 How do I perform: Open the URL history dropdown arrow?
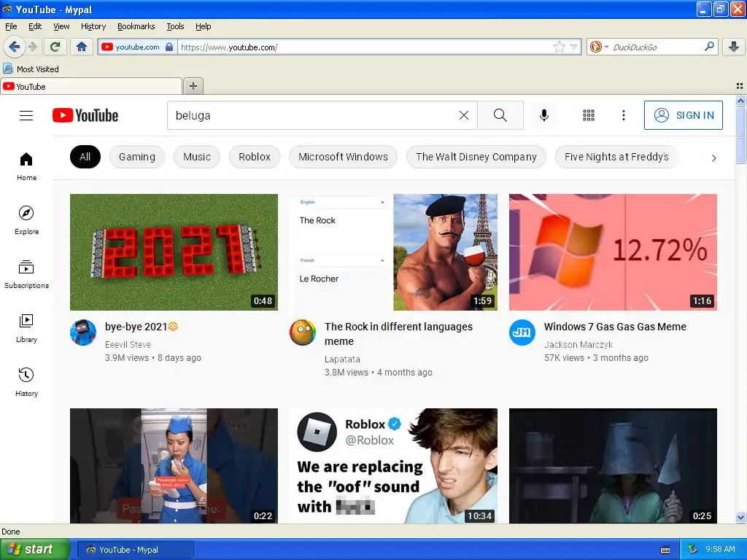tap(573, 47)
